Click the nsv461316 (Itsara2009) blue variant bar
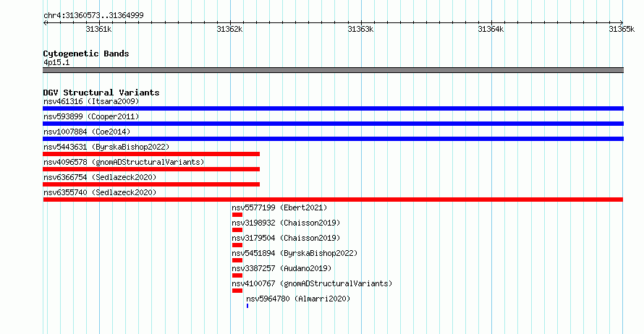Viewport: 644px width, 334px height. pyautogui.click(x=333, y=108)
